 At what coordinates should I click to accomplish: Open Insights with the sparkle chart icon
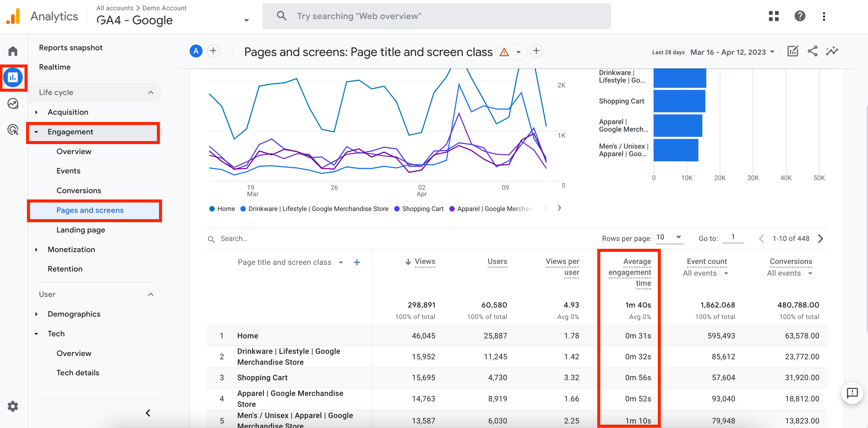[832, 51]
